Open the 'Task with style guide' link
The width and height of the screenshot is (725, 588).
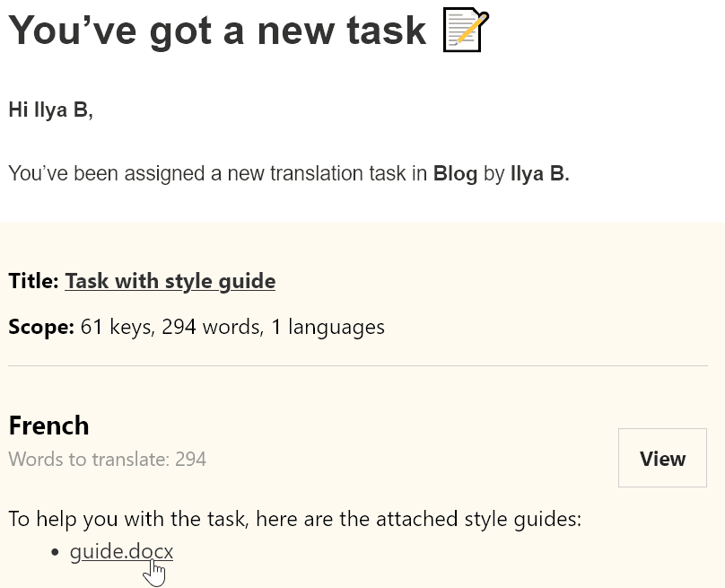pyautogui.click(x=170, y=281)
